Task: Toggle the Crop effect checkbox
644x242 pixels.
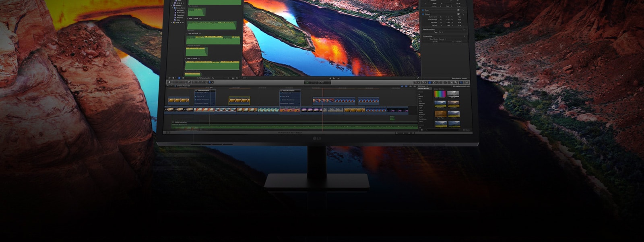Action: (x=423, y=10)
